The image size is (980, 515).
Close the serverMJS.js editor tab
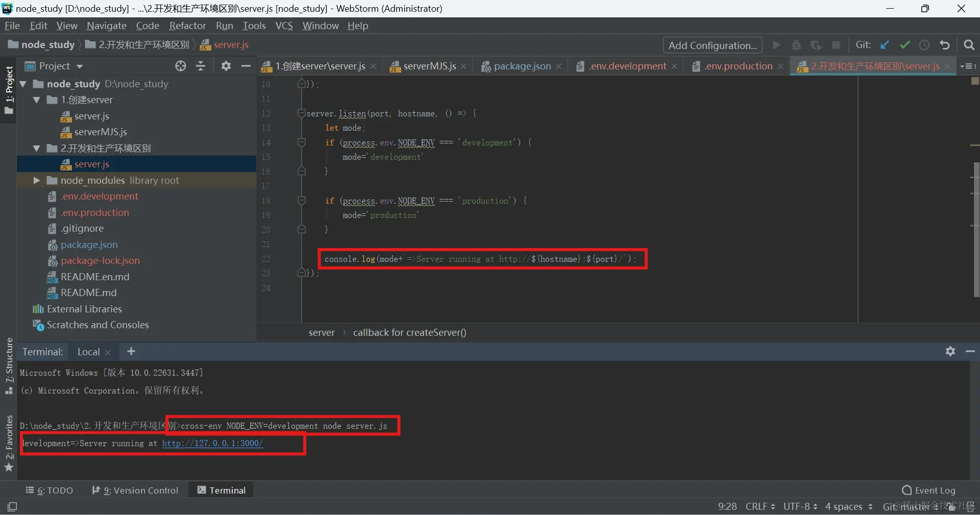pos(463,66)
